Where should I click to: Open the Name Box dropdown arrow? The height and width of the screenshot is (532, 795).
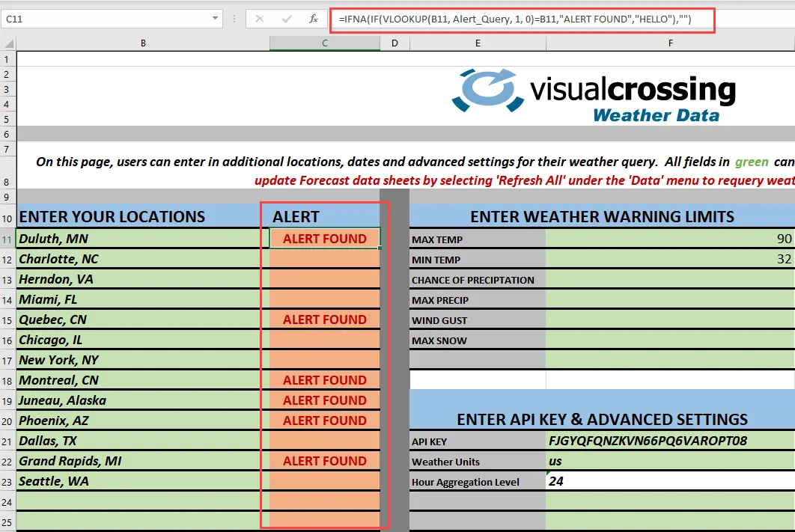(213, 18)
